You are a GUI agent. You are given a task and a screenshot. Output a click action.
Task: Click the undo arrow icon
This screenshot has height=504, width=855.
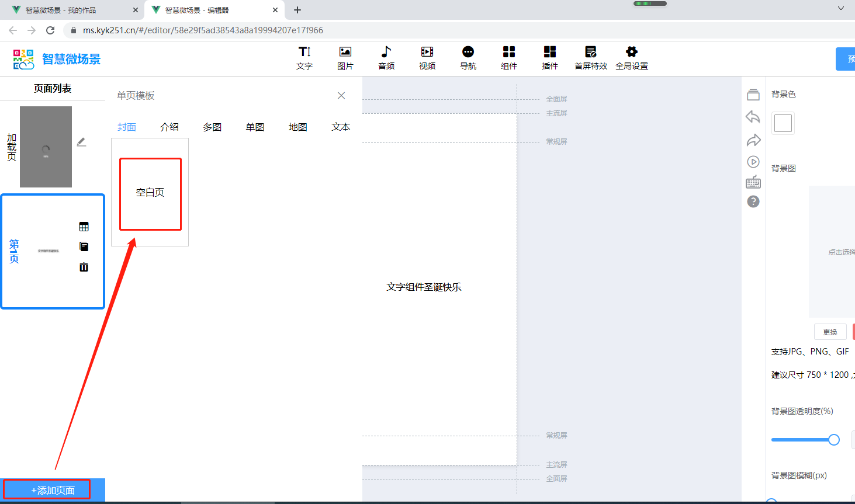[753, 117]
